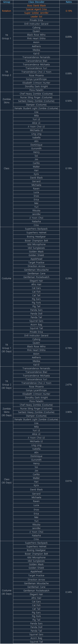Select the Special Agent Criss entry
78x644 pixels.
(36, 9)
